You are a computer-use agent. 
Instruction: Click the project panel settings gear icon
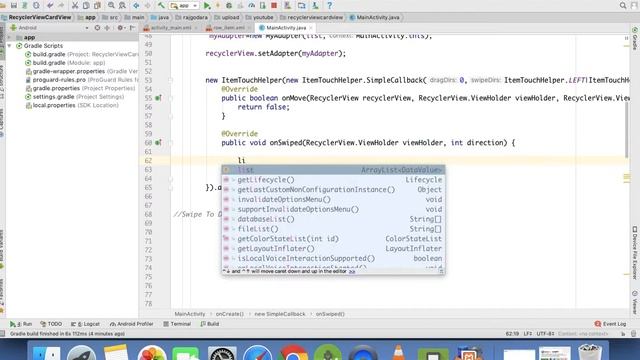pos(120,28)
